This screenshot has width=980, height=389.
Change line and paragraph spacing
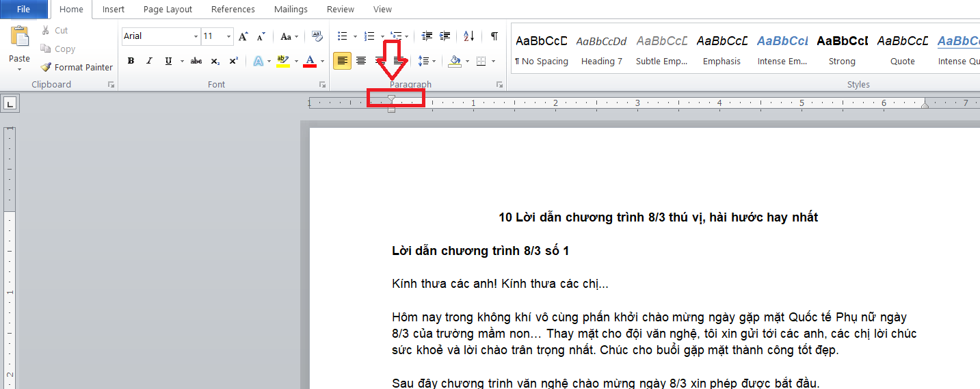coord(423,61)
